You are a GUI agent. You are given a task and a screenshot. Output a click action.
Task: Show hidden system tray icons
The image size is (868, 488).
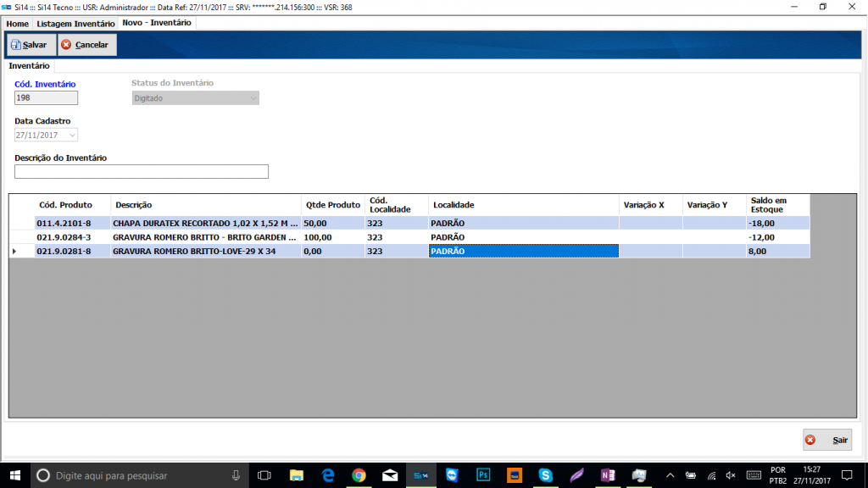670,475
